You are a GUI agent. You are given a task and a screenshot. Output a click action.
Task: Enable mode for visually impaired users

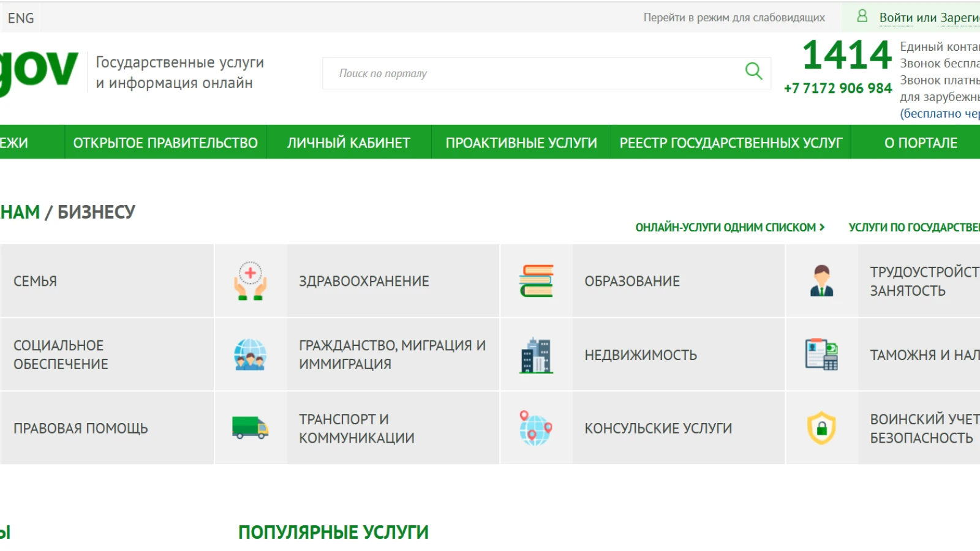(734, 18)
